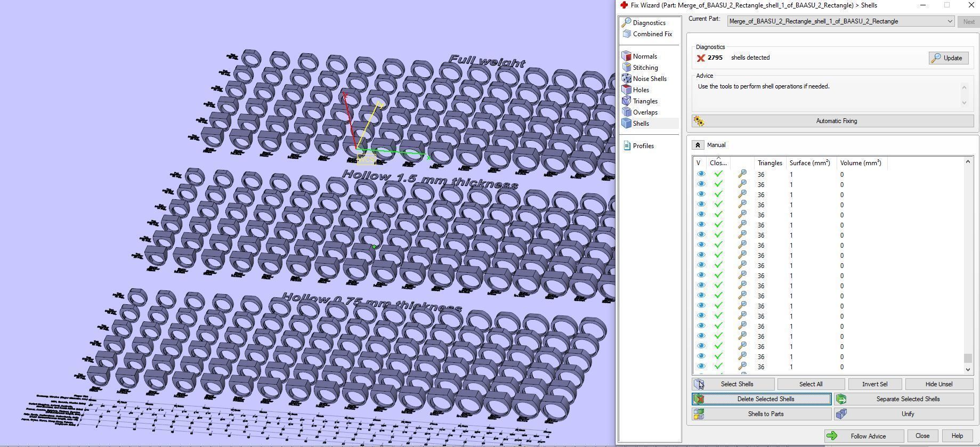
Task: Open the Combined Fix page
Action: [652, 34]
